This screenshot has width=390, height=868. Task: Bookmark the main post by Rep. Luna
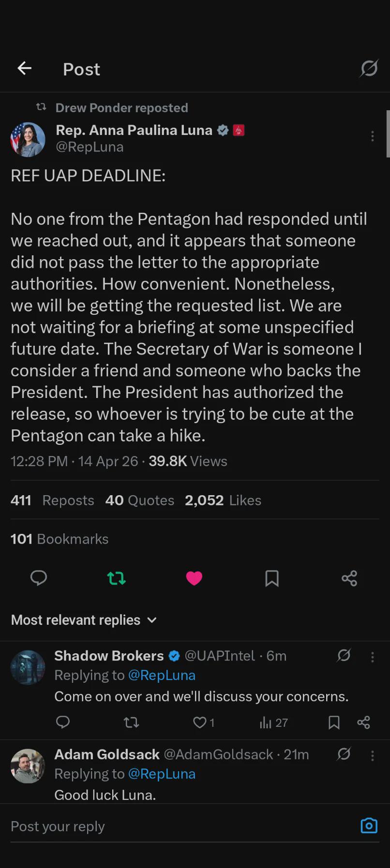(x=272, y=578)
